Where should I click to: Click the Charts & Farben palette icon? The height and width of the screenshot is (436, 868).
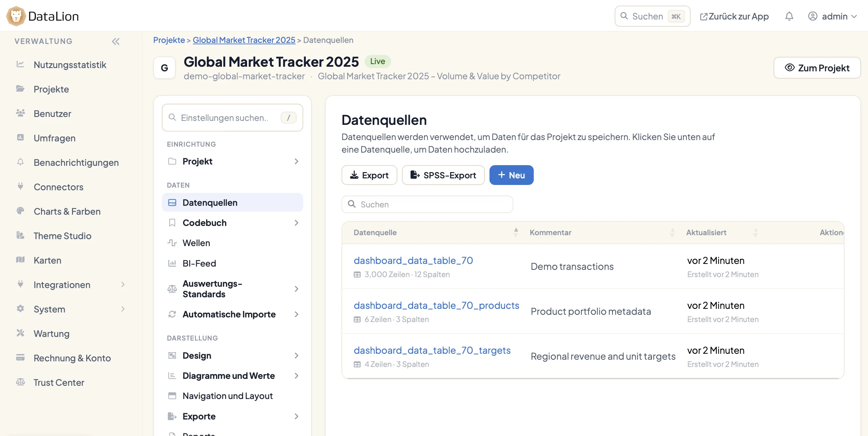click(20, 211)
